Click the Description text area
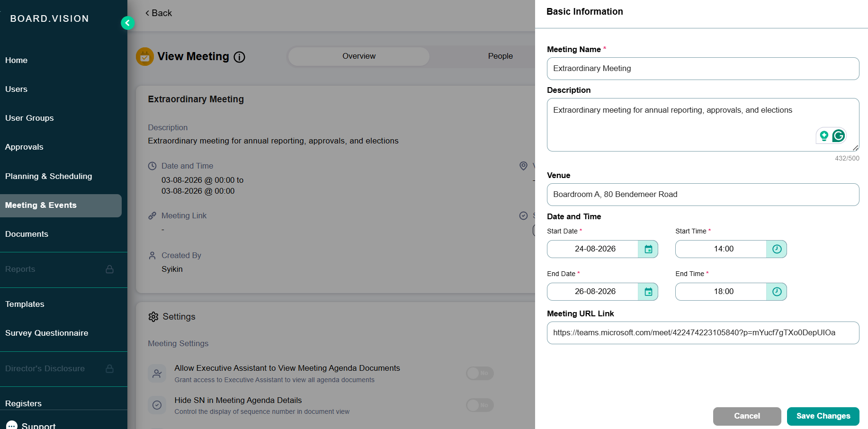868x429 pixels. [x=703, y=125]
